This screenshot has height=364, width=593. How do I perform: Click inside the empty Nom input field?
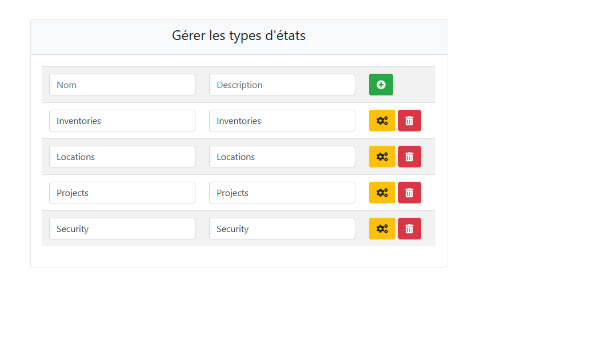tap(122, 84)
